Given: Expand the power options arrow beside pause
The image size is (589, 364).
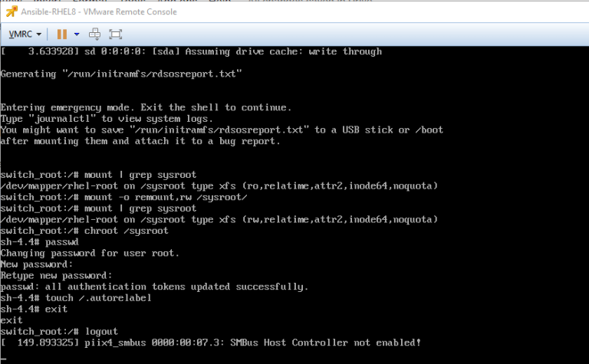Looking at the screenshot, I should [77, 34].
